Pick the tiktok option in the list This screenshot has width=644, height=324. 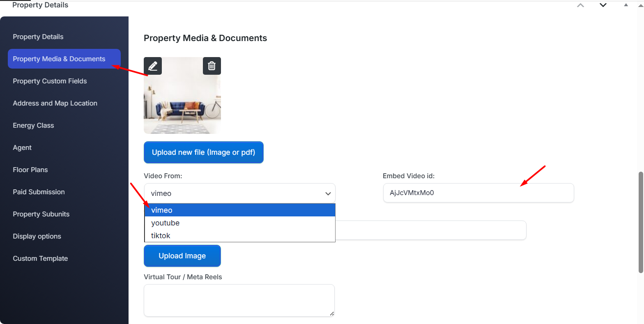[x=239, y=236]
